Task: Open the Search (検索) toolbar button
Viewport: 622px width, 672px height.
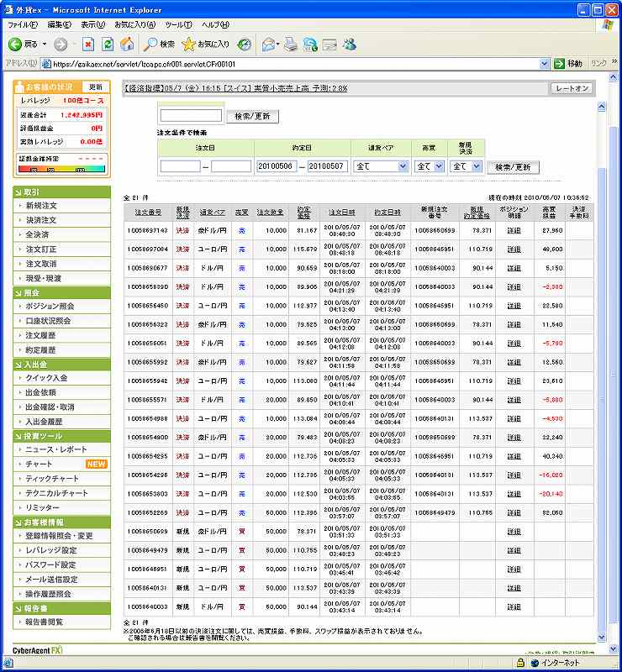Action: coord(159,45)
